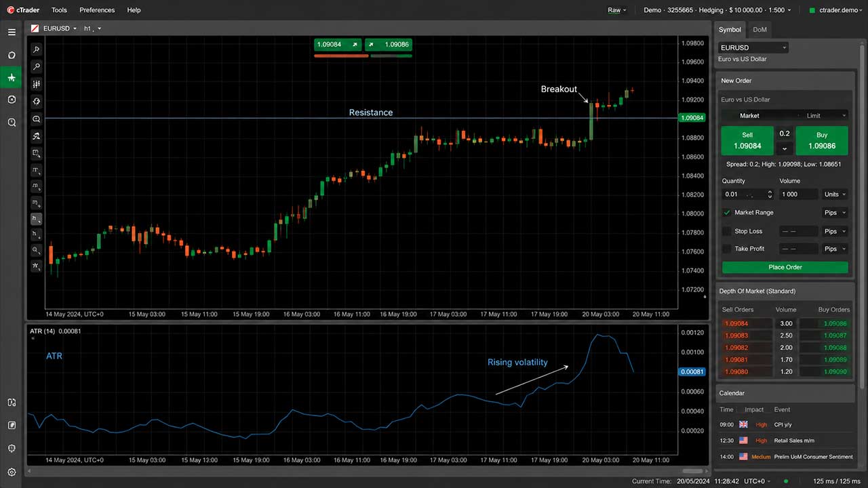The width and height of the screenshot is (868, 488).
Task: Enable the Take Profit checkbox
Action: [x=727, y=249]
